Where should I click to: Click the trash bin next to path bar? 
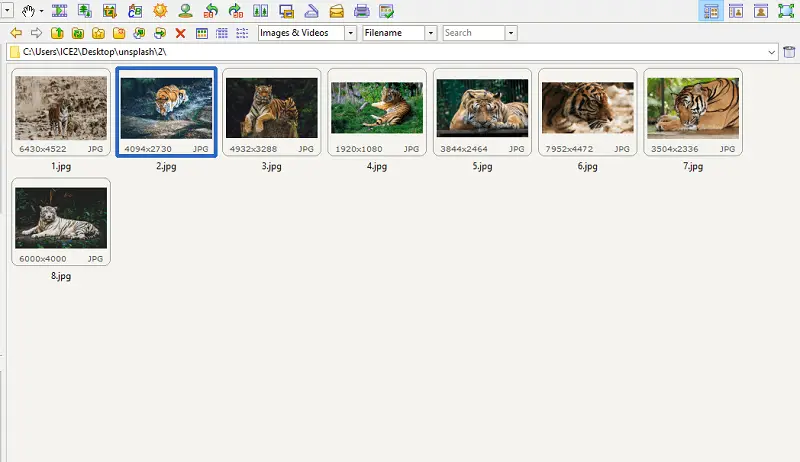coord(789,52)
